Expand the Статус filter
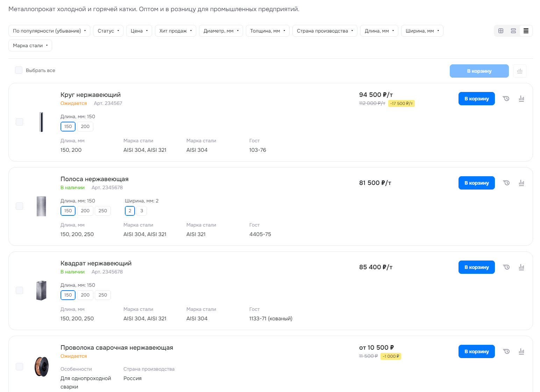Image resolution: width=540 pixels, height=392 pixels. tap(108, 31)
